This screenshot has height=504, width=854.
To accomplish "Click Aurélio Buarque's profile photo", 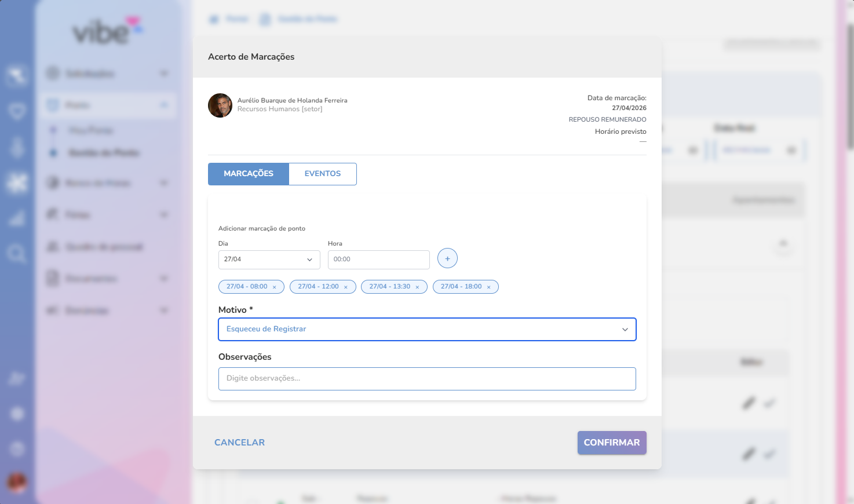I will point(220,105).
